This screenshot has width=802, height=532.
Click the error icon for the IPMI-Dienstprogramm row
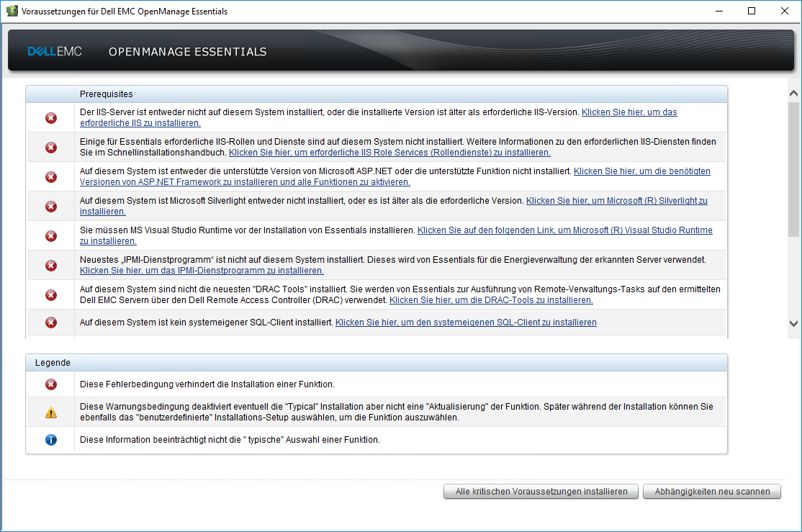coord(51,266)
